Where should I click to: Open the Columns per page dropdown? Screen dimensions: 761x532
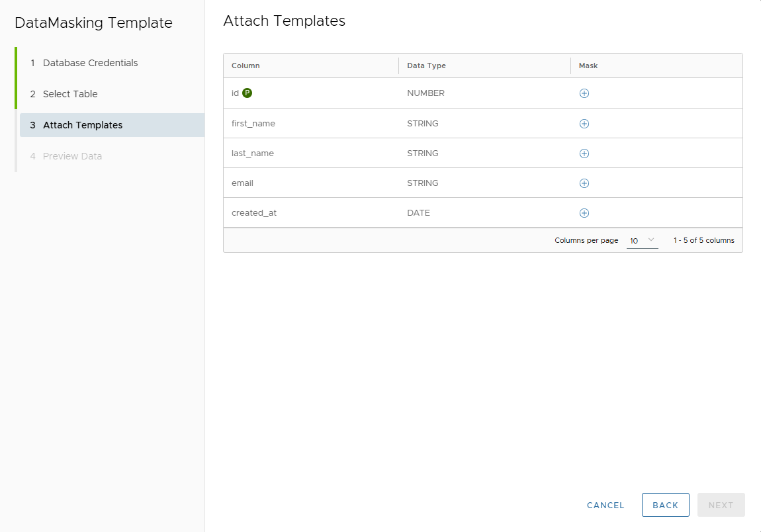pos(642,240)
